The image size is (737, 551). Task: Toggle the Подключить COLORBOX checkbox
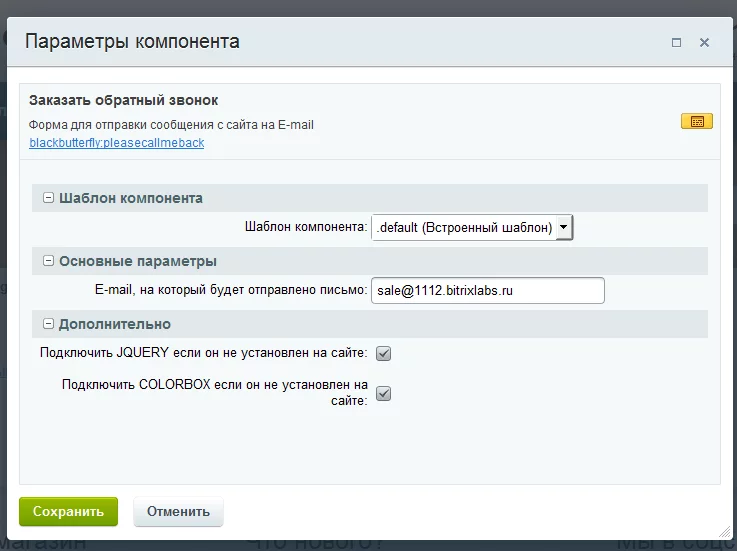(384, 394)
